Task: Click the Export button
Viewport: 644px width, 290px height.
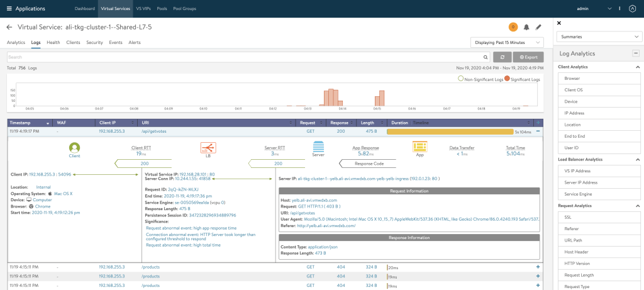Action: click(x=529, y=57)
